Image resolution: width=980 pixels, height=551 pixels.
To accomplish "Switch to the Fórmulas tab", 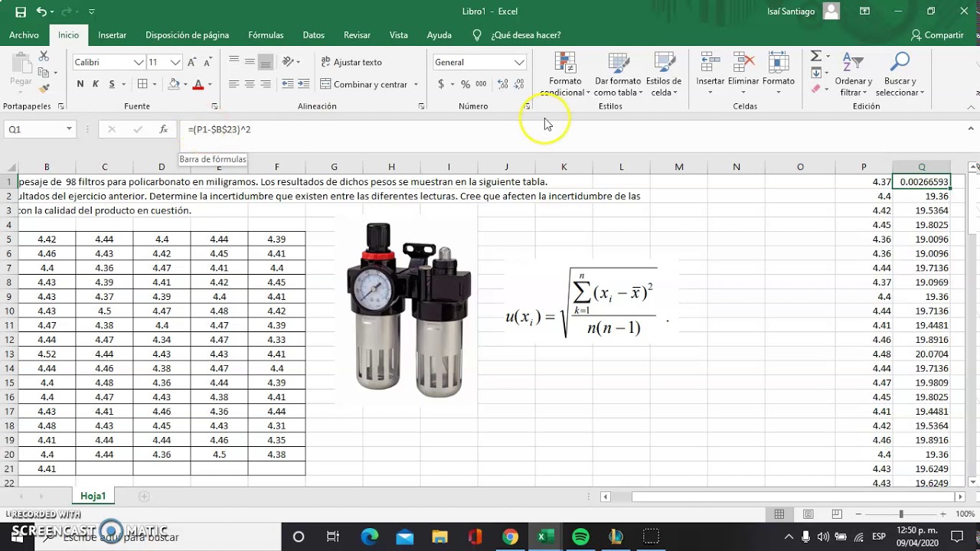I will click(266, 35).
